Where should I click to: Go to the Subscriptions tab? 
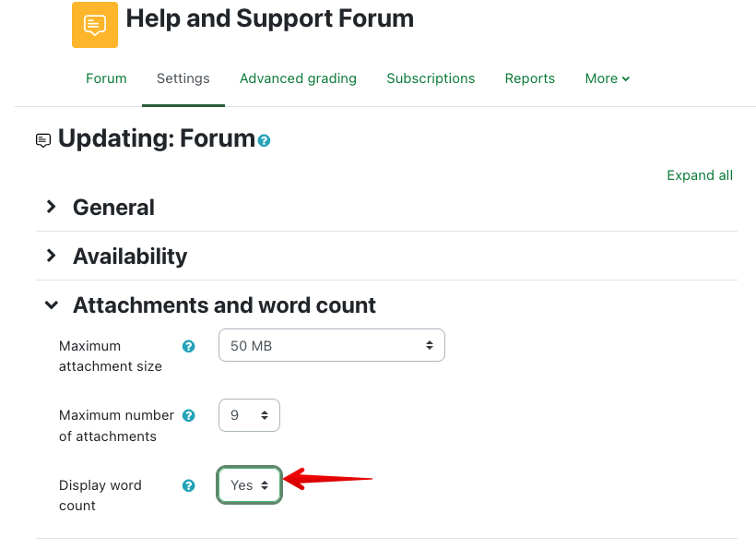pyautogui.click(x=431, y=78)
